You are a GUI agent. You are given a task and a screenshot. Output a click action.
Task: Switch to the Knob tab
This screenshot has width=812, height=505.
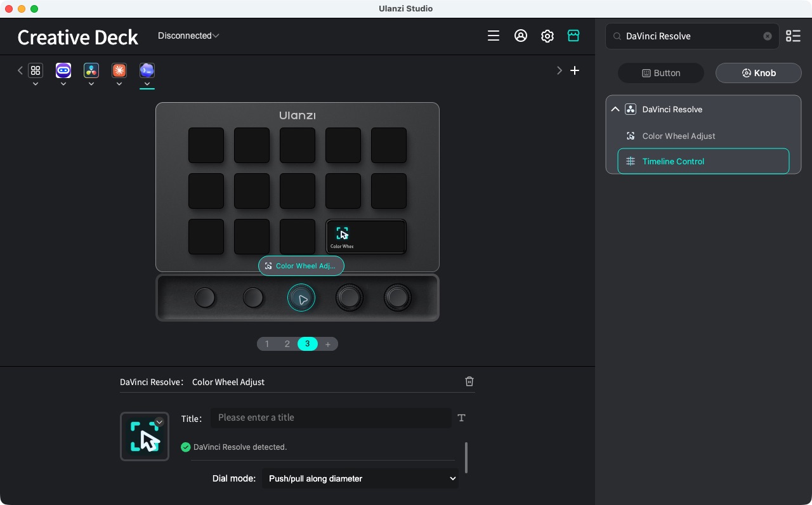759,73
